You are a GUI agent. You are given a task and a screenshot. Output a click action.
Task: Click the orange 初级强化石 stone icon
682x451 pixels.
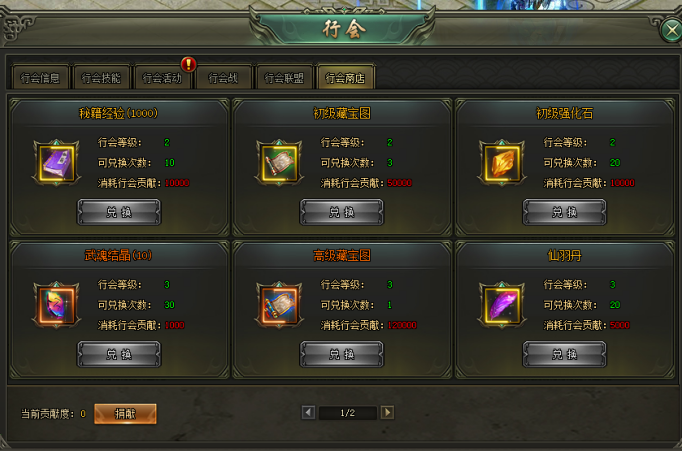(502, 163)
